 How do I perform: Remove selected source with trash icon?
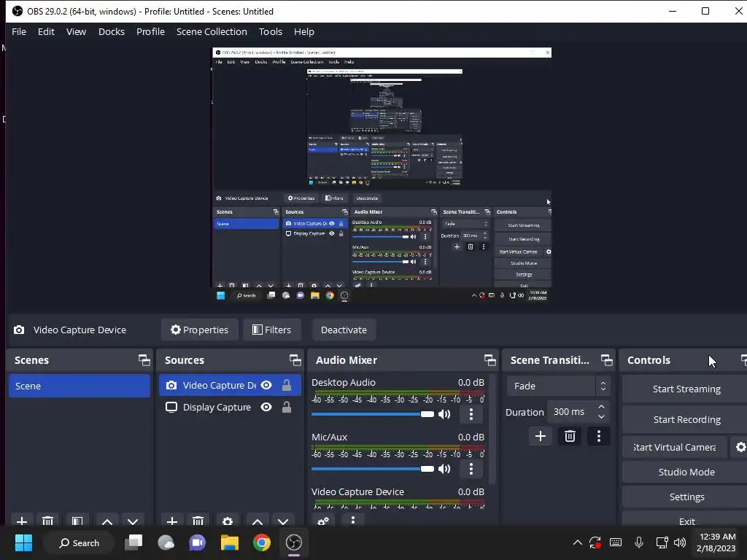(x=198, y=521)
